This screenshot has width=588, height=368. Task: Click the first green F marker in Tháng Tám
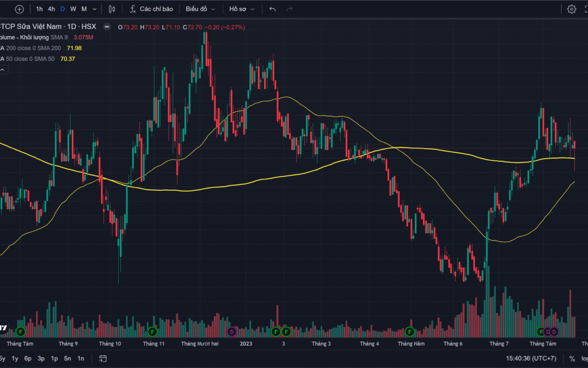pyautogui.click(x=21, y=331)
